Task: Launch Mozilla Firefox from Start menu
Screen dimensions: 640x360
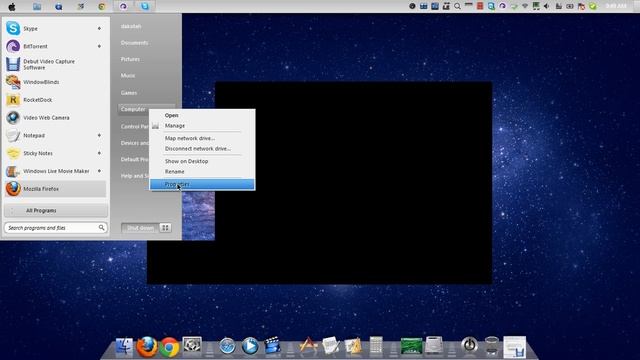Action: pos(55,189)
